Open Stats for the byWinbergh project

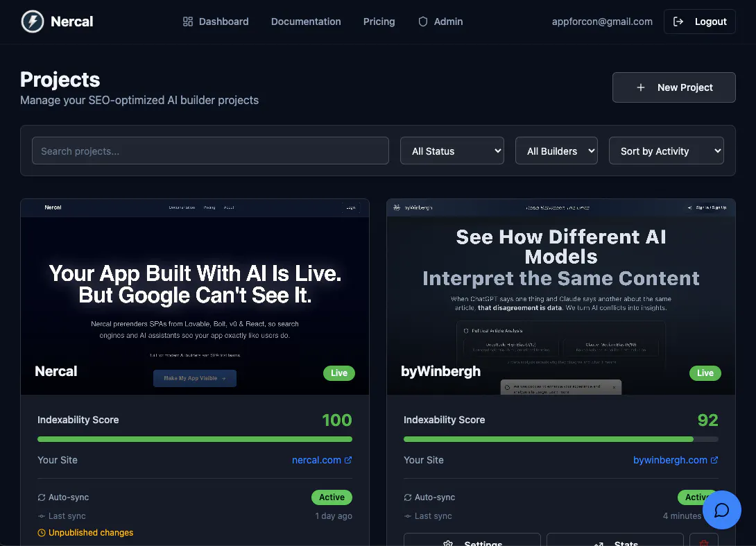click(615, 540)
